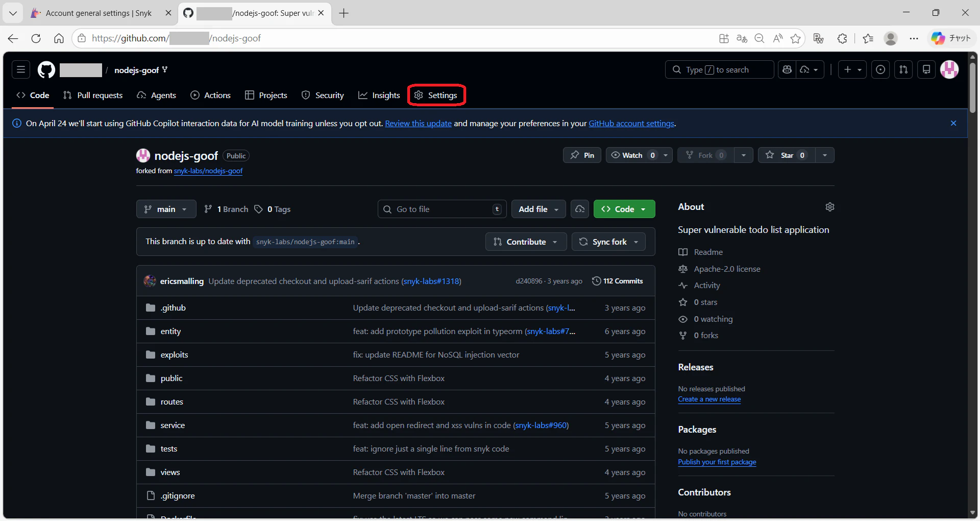Open the read aloud icon in address bar
The image size is (980, 521).
point(777,38)
